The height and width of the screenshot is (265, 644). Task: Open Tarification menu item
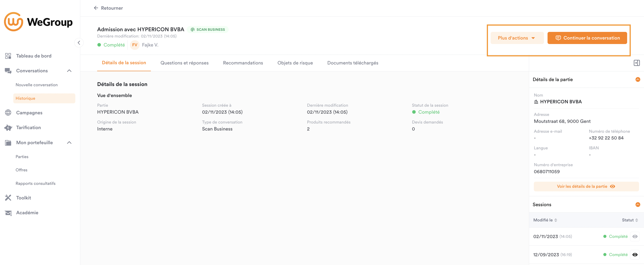pyautogui.click(x=29, y=128)
